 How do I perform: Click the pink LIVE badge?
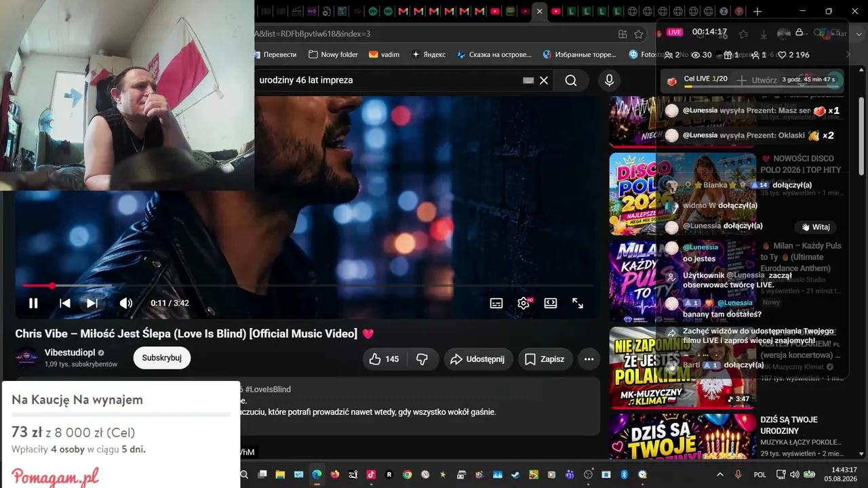point(674,32)
